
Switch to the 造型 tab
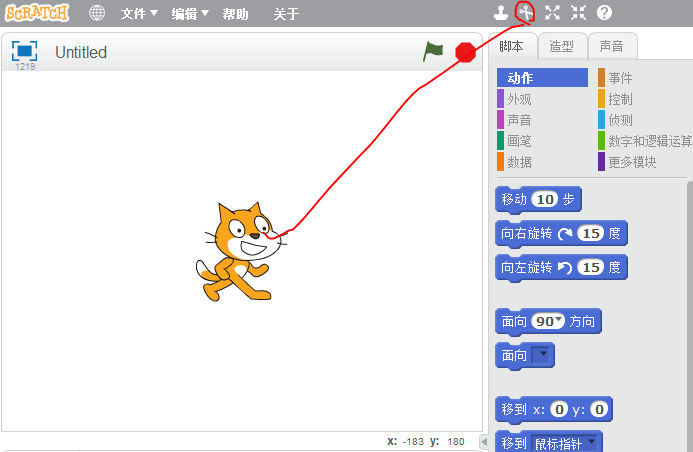pos(562,46)
